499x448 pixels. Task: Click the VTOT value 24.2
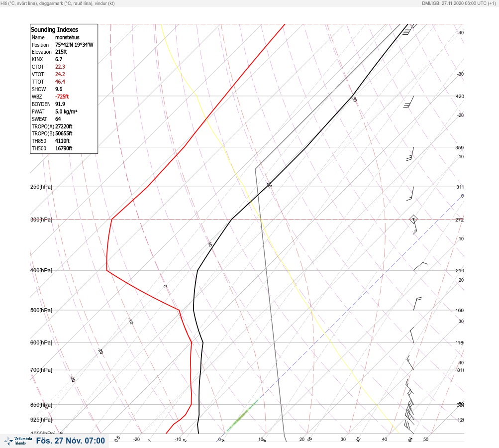[60, 74]
